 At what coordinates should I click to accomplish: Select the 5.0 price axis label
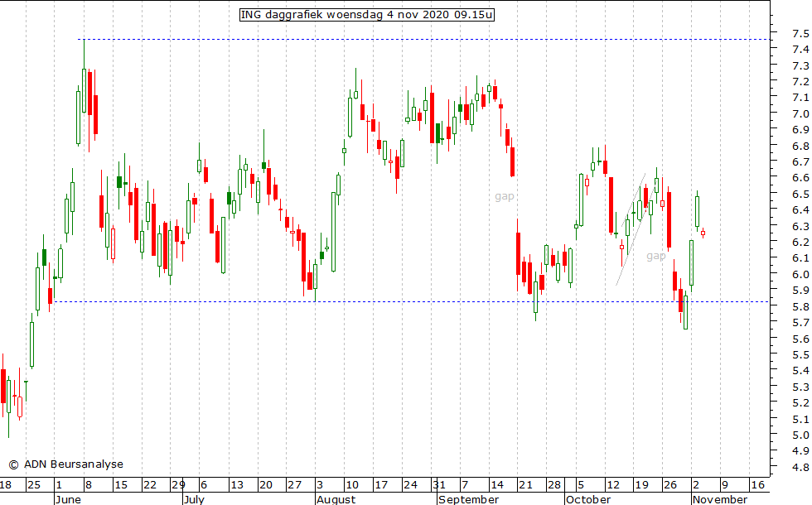[800, 435]
